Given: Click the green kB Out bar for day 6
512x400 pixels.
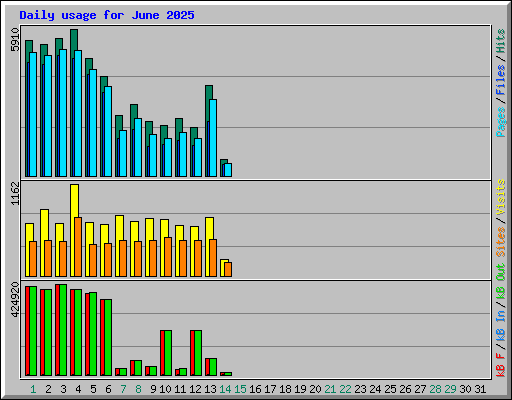Looking at the screenshot, I should point(108,337).
